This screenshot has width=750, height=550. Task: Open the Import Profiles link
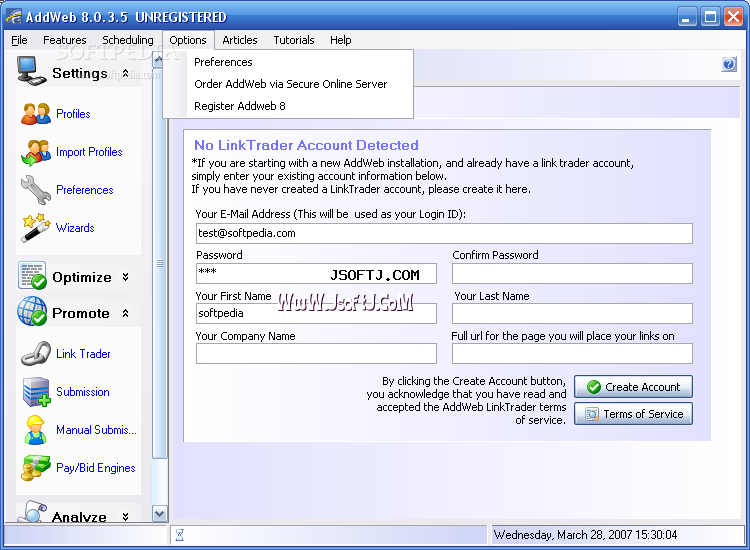coord(89,152)
